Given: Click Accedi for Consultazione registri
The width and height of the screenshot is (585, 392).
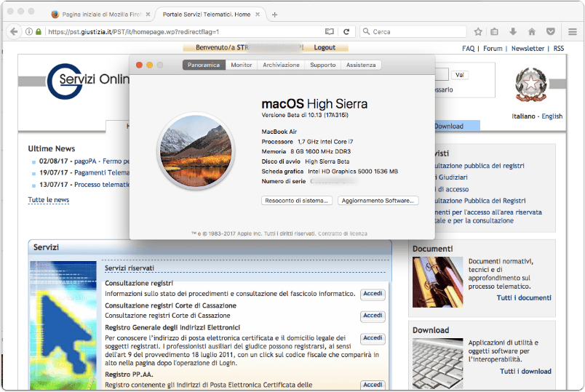Looking at the screenshot, I should coord(373,294).
